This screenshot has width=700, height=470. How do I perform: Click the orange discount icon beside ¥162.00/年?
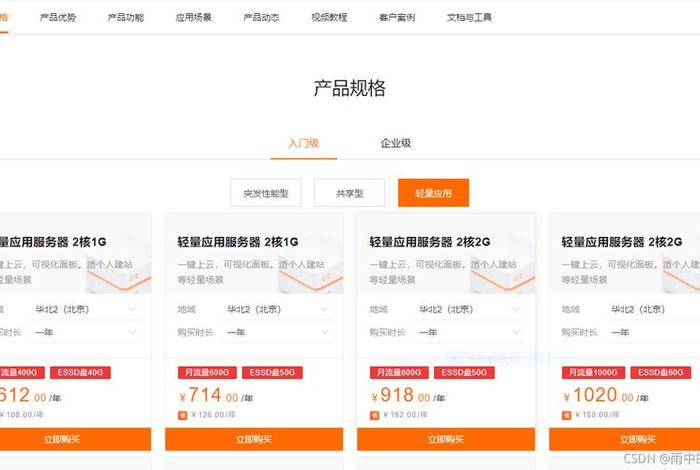click(375, 416)
